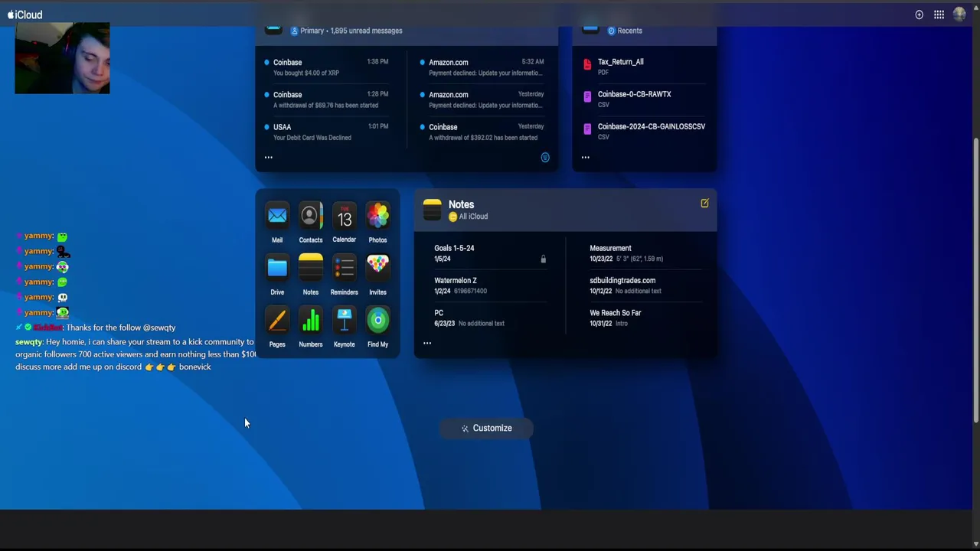
Task: Open Coinbase email withdrawal of $69.76
Action: point(327,99)
